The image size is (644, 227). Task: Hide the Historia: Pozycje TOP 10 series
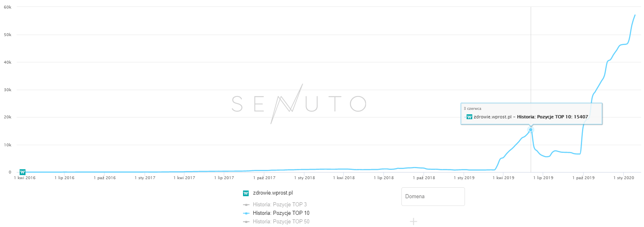click(x=281, y=213)
